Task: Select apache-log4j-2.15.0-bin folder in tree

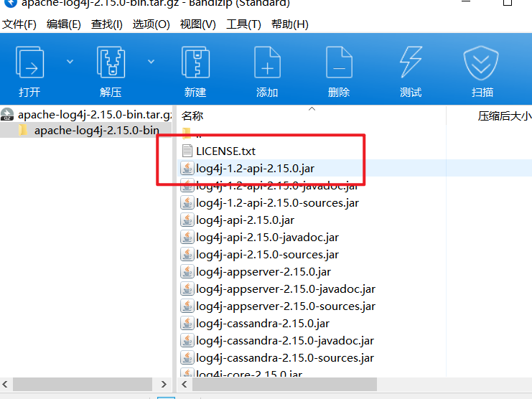Action: pyautogui.click(x=97, y=130)
